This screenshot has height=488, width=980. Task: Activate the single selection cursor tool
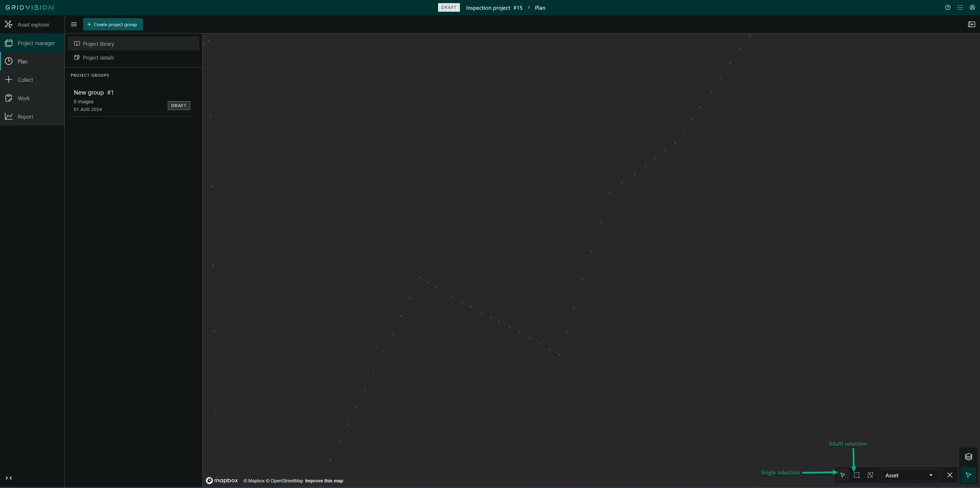[x=843, y=475]
